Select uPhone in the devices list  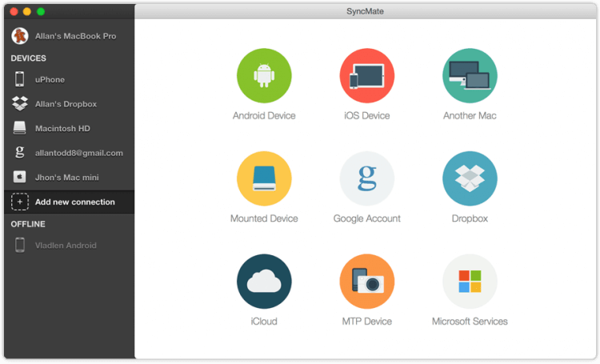50,80
